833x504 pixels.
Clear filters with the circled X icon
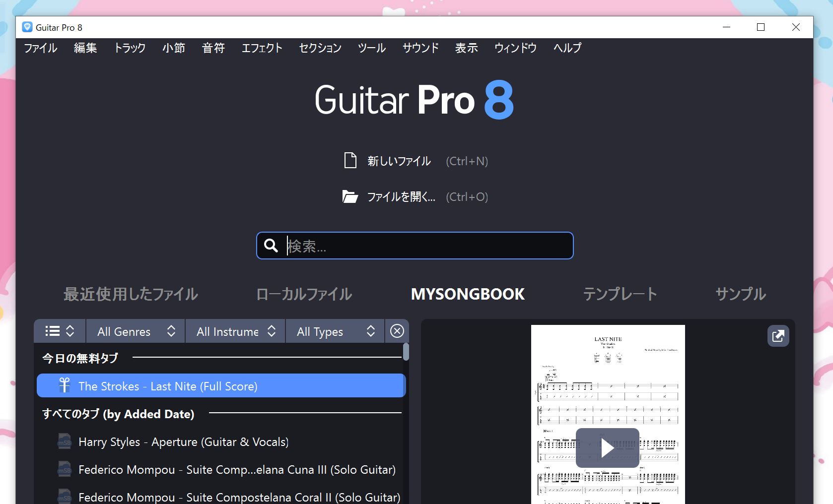[x=397, y=331]
